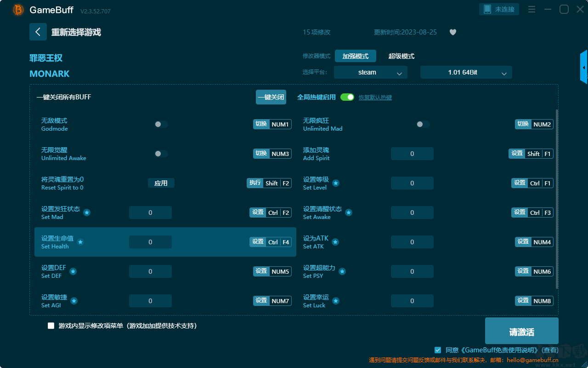Toggle Godmode switch on
588x368 pixels.
[x=161, y=124]
